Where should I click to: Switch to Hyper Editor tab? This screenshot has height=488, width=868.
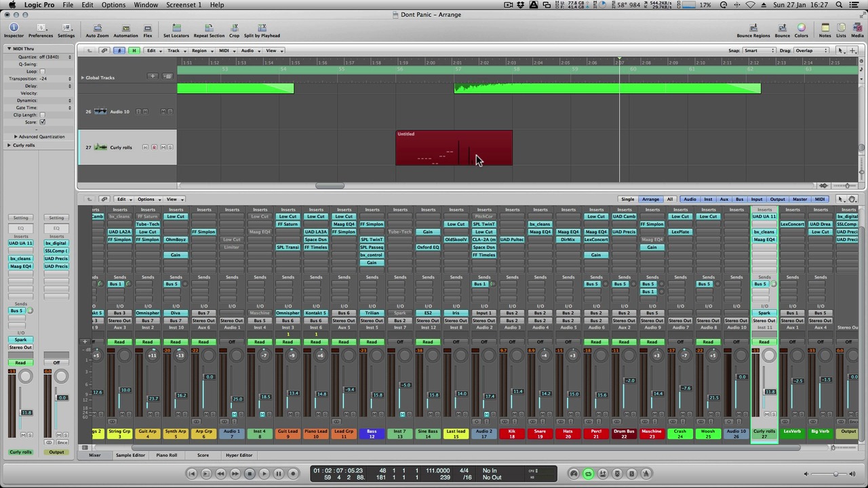click(239, 455)
